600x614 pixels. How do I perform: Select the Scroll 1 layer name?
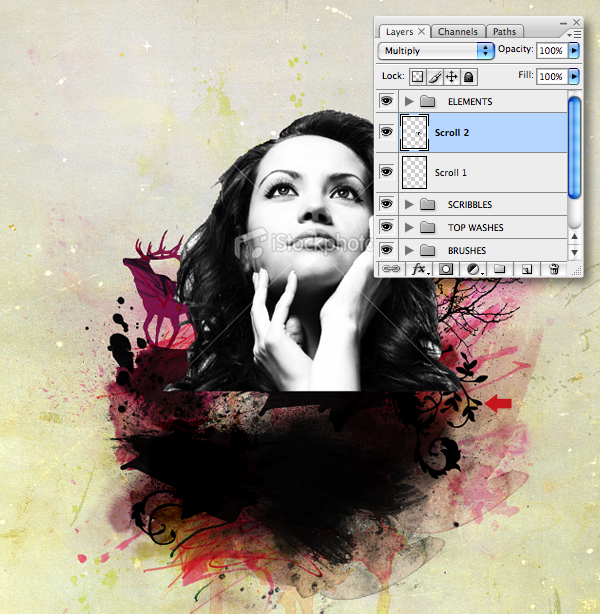450,173
